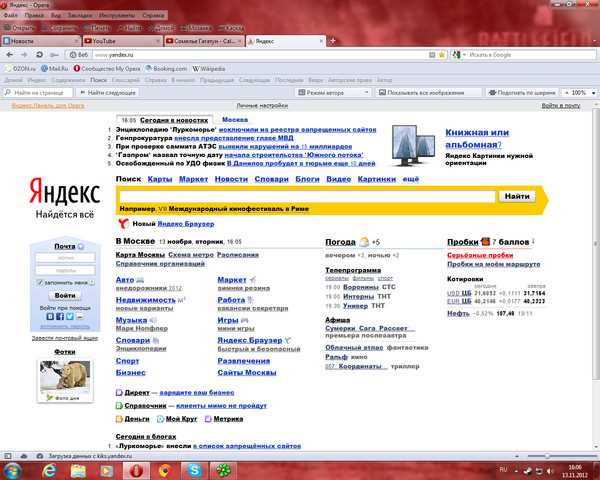Open the Картинки link
This screenshot has height=480, width=600.
tap(377, 179)
